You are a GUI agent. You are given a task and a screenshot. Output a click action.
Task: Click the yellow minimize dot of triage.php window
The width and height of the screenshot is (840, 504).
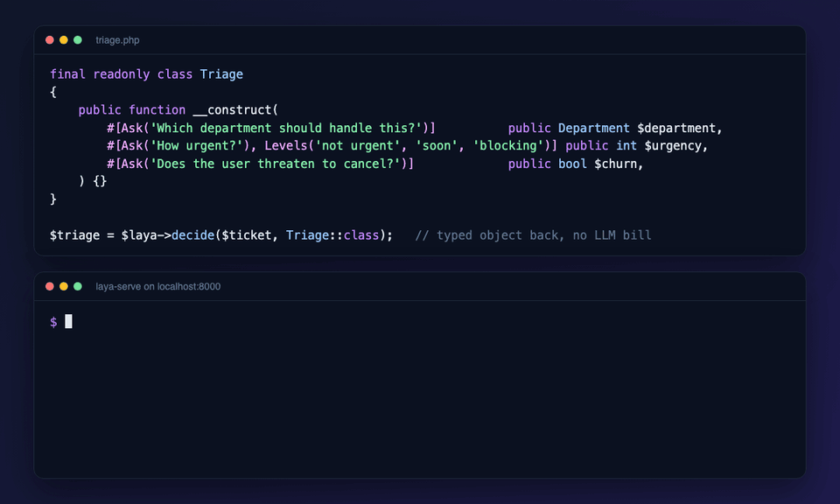click(x=64, y=40)
